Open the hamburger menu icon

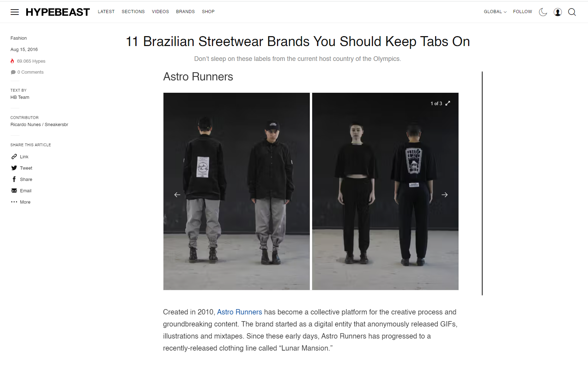point(15,12)
